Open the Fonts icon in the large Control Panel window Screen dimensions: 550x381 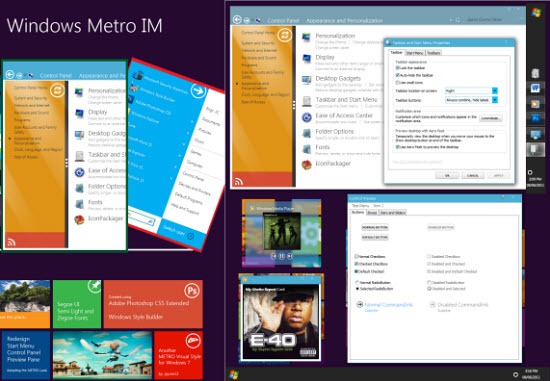[306, 149]
